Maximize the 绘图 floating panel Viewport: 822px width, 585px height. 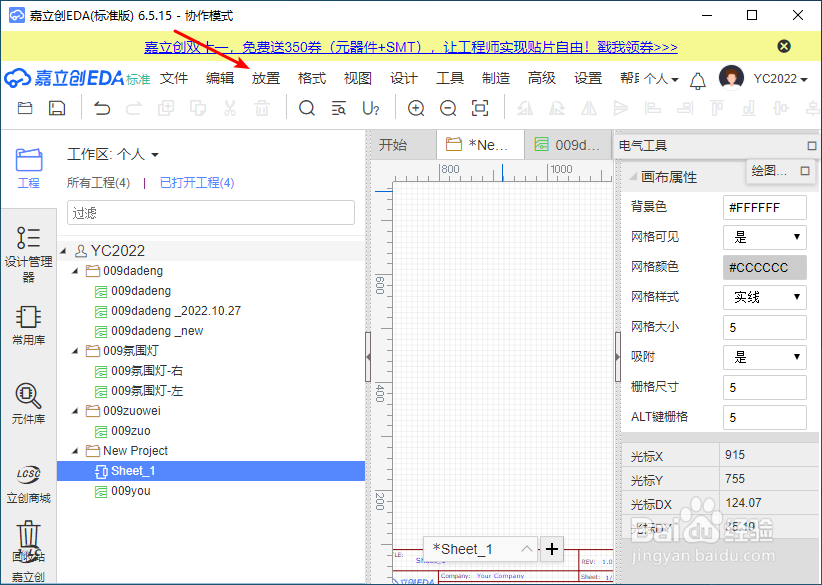pyautogui.click(x=805, y=171)
